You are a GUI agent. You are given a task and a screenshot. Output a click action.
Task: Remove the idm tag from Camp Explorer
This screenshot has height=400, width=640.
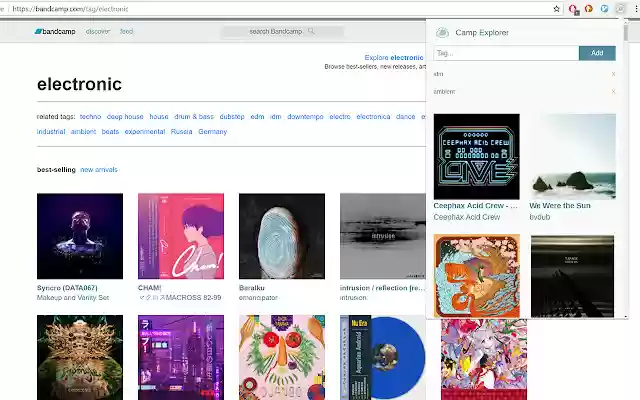pos(613,74)
